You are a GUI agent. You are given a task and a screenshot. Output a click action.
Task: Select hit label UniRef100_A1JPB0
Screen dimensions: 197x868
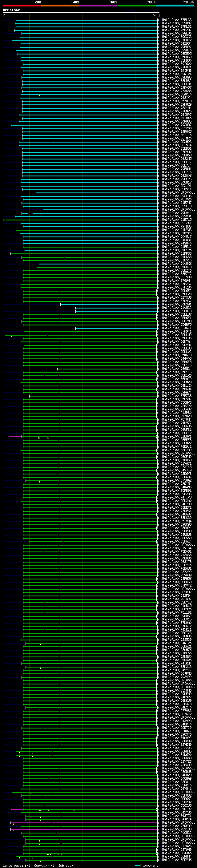coord(176,413)
